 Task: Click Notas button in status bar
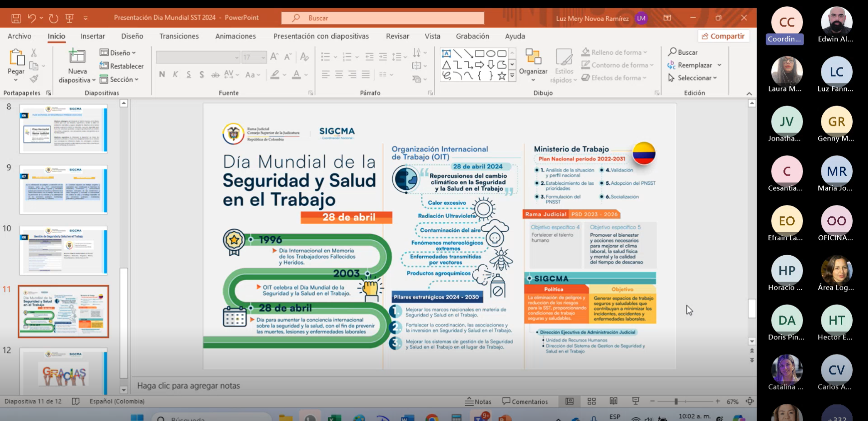(x=478, y=402)
